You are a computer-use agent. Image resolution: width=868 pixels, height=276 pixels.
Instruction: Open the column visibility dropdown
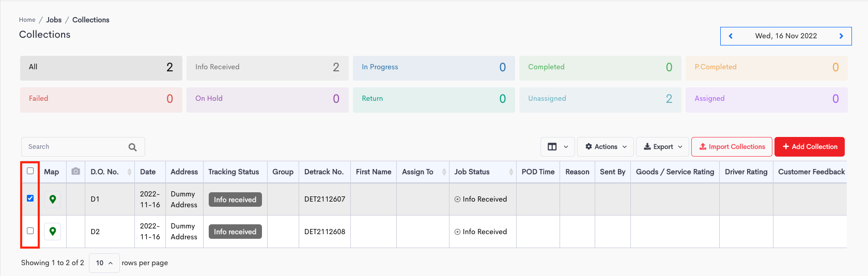pyautogui.click(x=557, y=147)
